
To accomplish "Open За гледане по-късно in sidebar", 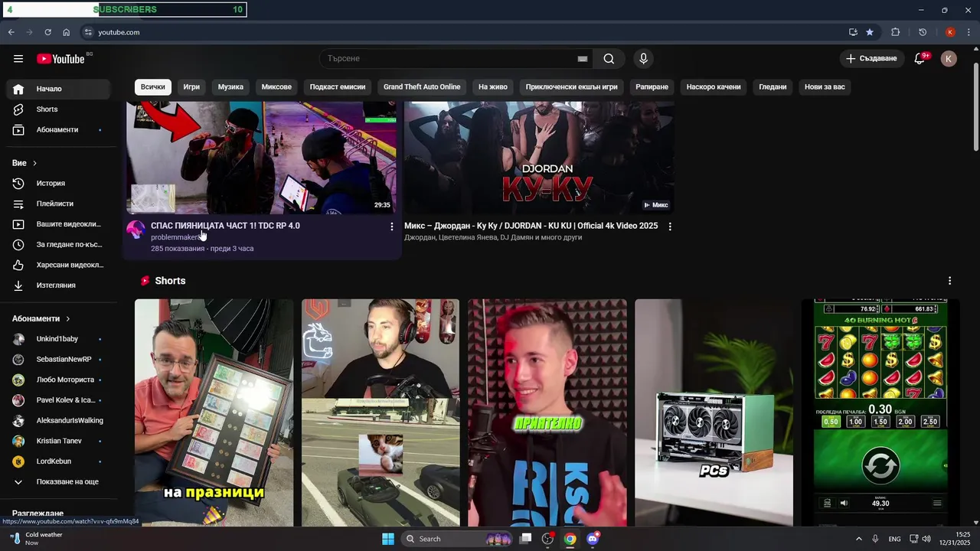I will (58, 245).
